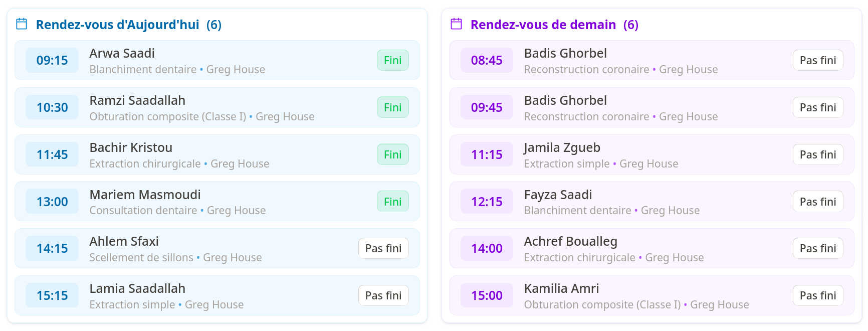The width and height of the screenshot is (868, 331).
Task: Click the 08:45 time badge for Badis Ghorbel
Action: pos(487,60)
